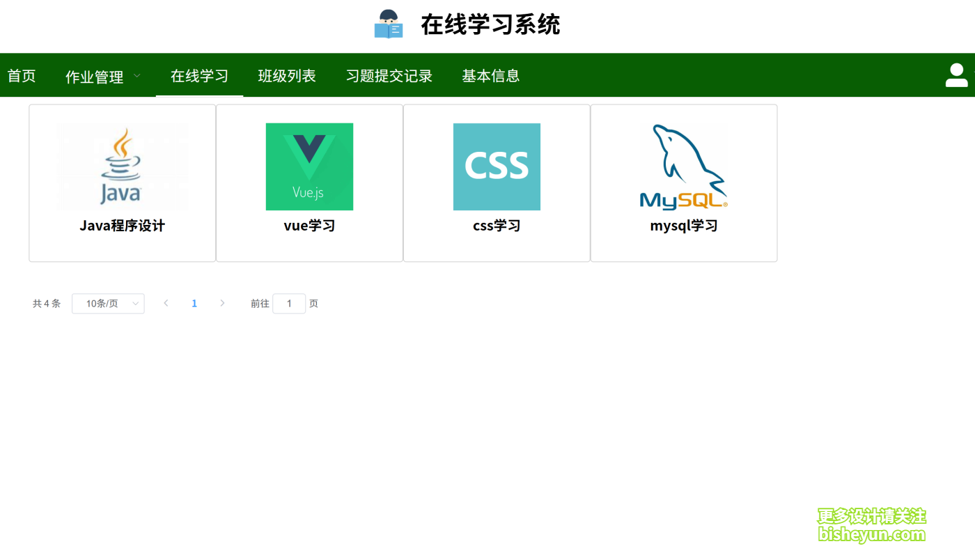The image size is (975, 560).
Task: Click the 共 4 条 total count text
Action: (x=47, y=304)
